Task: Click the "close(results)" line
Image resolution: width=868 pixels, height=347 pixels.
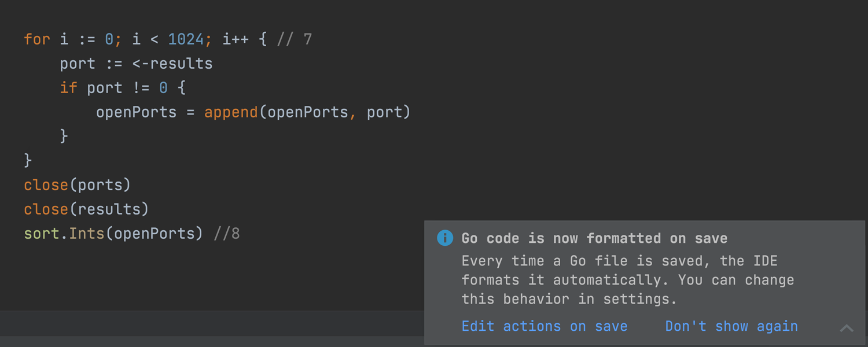Action: point(86,209)
